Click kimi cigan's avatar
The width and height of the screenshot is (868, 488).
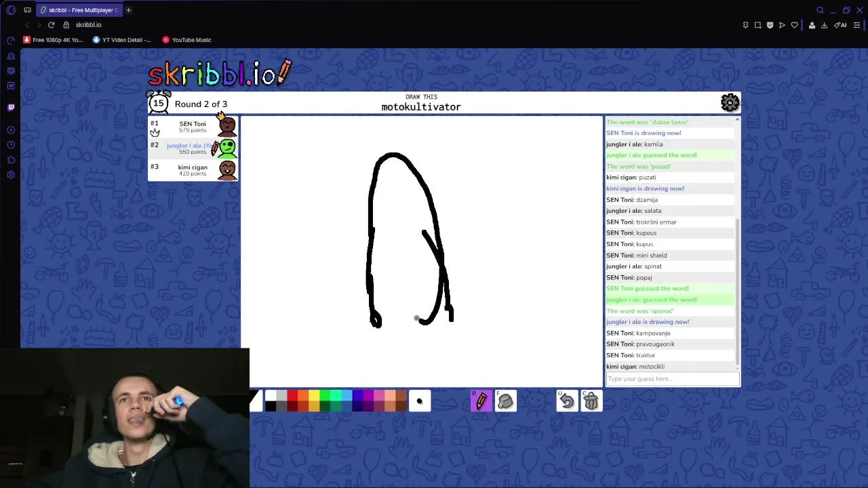[227, 169]
